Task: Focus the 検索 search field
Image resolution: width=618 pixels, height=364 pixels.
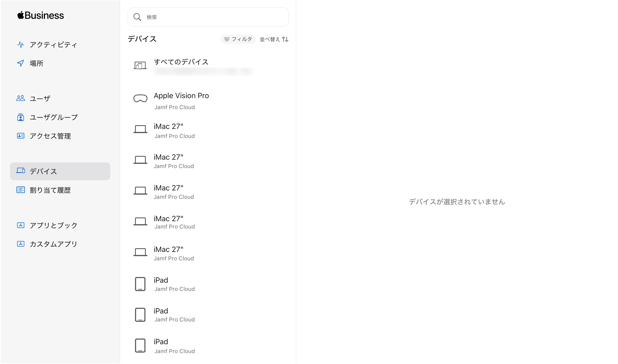Action: click(x=208, y=17)
